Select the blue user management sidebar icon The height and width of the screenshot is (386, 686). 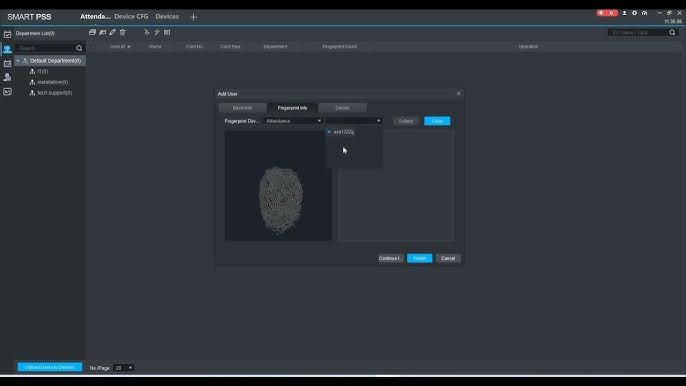pos(7,49)
